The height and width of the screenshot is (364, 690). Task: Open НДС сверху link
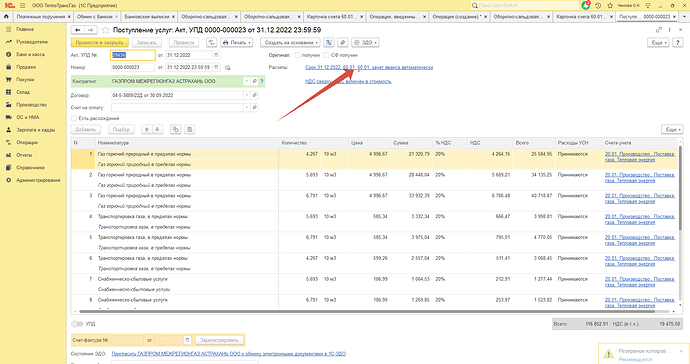348,81
